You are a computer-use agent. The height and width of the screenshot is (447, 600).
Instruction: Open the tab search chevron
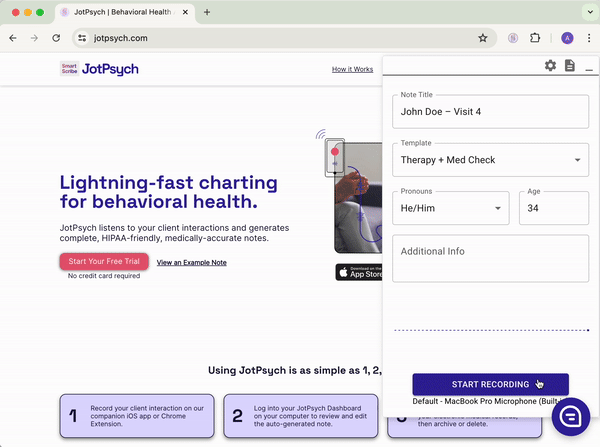(x=590, y=12)
